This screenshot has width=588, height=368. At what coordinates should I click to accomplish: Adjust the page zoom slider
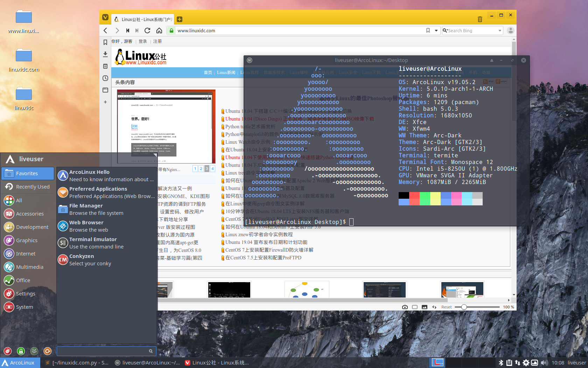coord(464,307)
